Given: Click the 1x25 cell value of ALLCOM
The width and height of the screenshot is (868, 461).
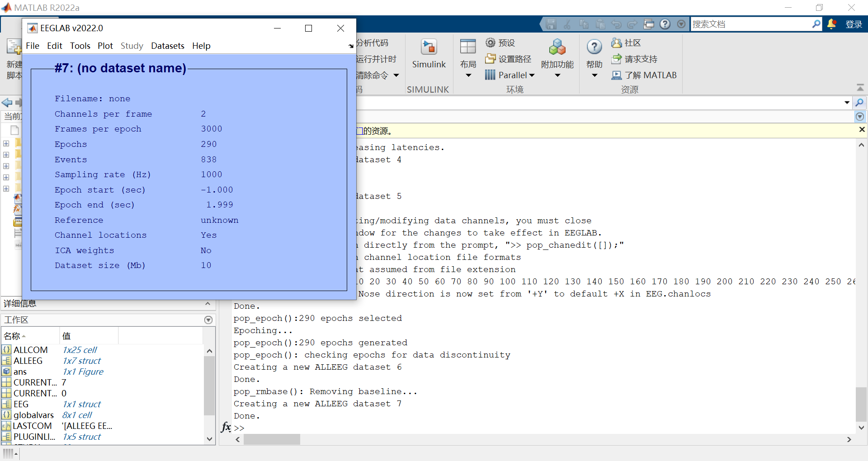Looking at the screenshot, I should [80, 350].
